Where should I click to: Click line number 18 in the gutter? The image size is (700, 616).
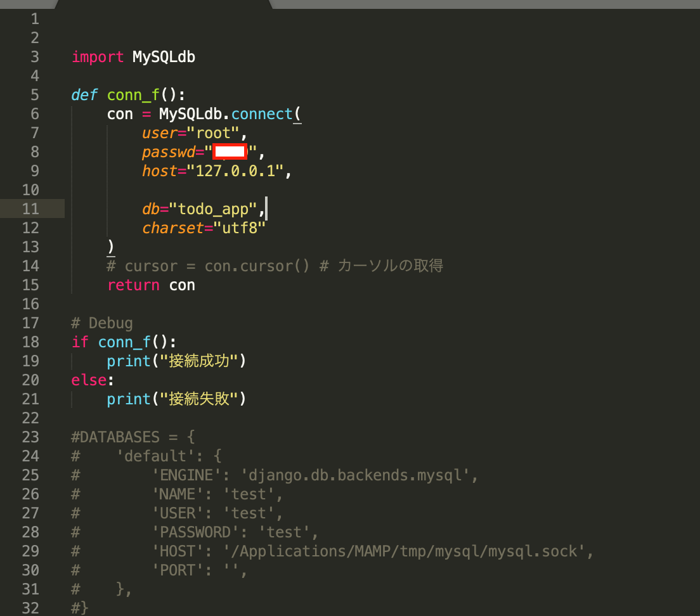[31, 342]
